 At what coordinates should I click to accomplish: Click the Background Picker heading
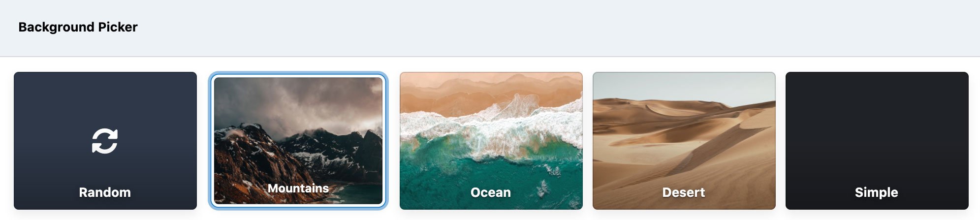[x=78, y=27]
